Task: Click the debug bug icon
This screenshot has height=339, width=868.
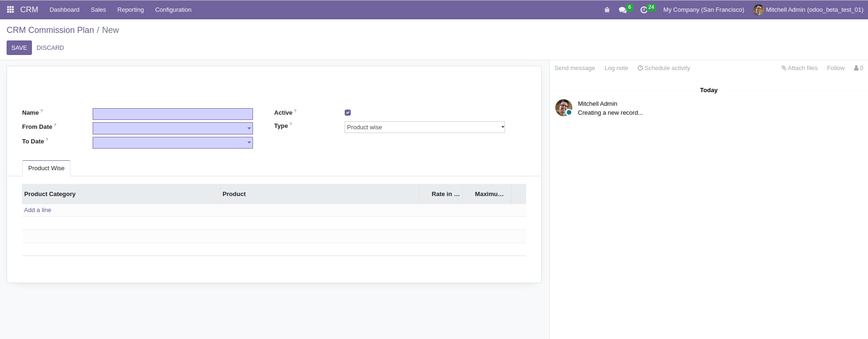Action: 607,10
